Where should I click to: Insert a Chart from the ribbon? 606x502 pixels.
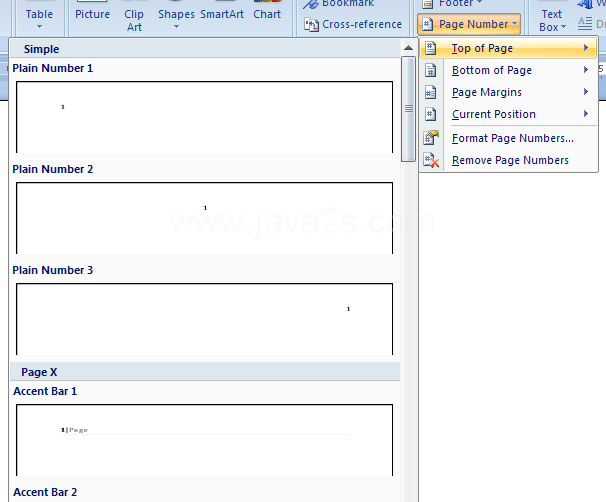pos(267,14)
